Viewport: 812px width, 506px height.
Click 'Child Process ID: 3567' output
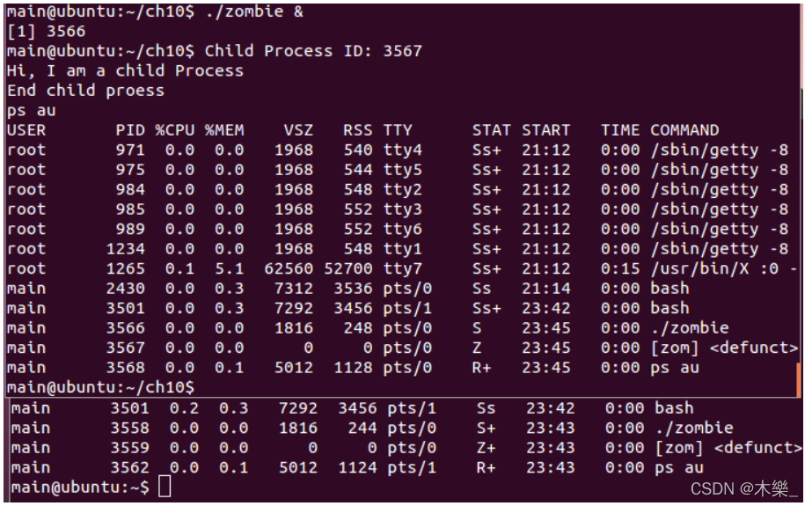point(313,51)
